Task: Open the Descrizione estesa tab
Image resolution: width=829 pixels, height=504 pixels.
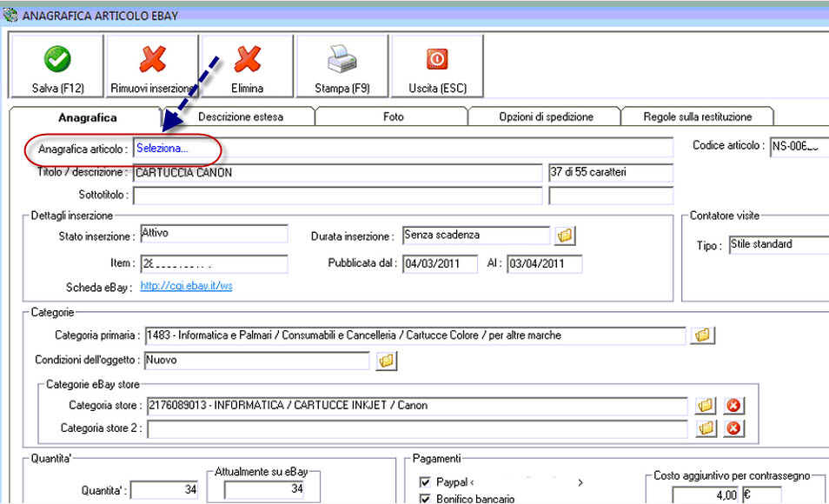Action: (240, 117)
